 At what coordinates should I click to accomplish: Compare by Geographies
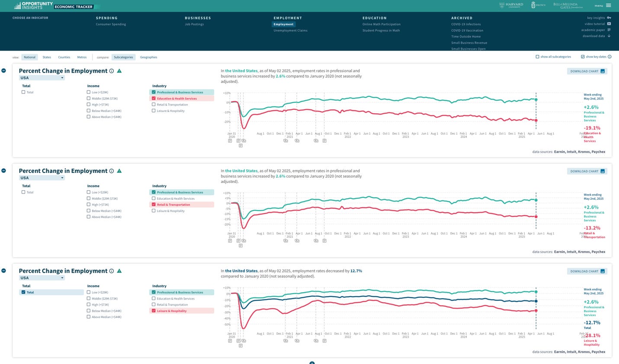148,57
